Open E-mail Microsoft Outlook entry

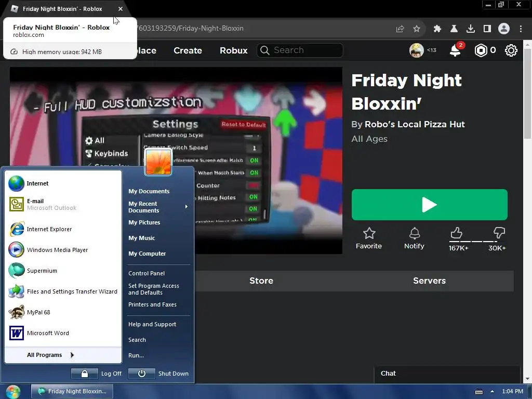[x=63, y=204]
